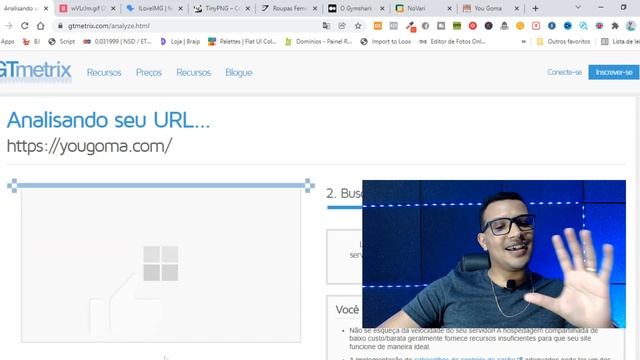Close the You Goma tab
The image size is (640, 360).
point(517,8)
